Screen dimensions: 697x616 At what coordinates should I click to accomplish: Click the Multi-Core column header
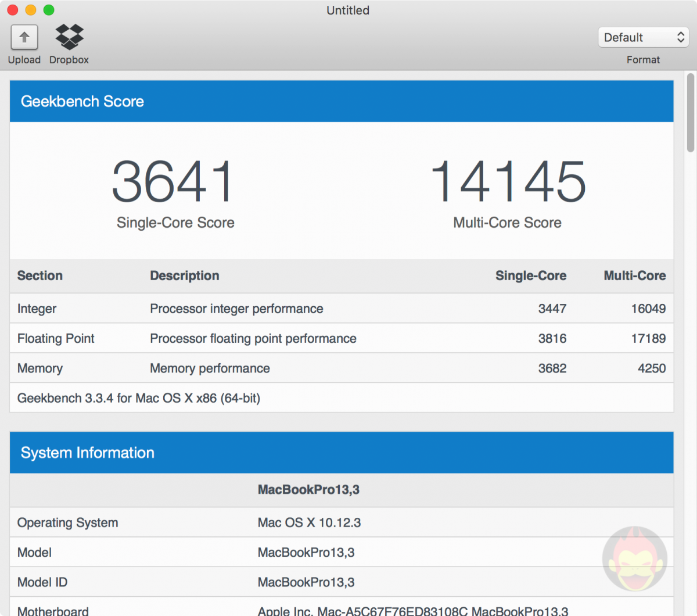[634, 275]
